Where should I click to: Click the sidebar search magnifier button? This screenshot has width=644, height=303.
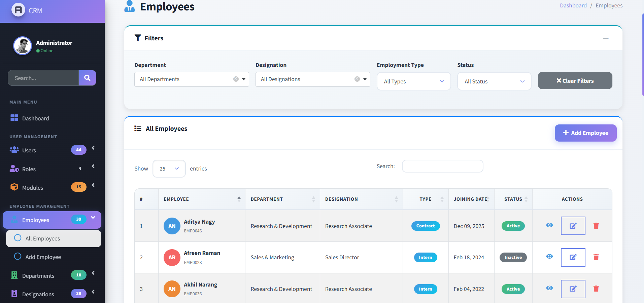pos(87,78)
